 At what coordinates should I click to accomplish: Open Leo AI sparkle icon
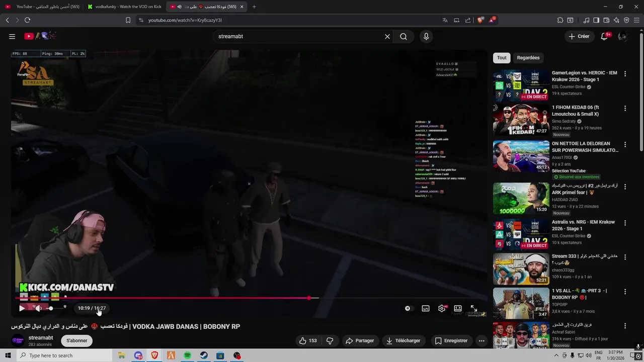click(x=616, y=20)
